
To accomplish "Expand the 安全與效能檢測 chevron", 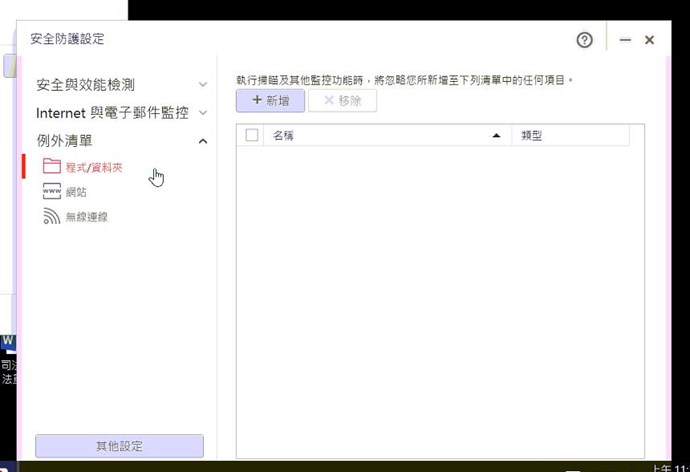I will coord(203,85).
